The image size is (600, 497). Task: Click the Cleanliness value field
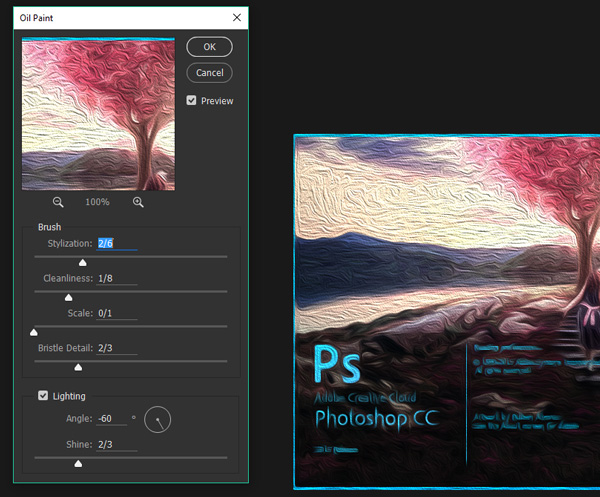pyautogui.click(x=117, y=278)
